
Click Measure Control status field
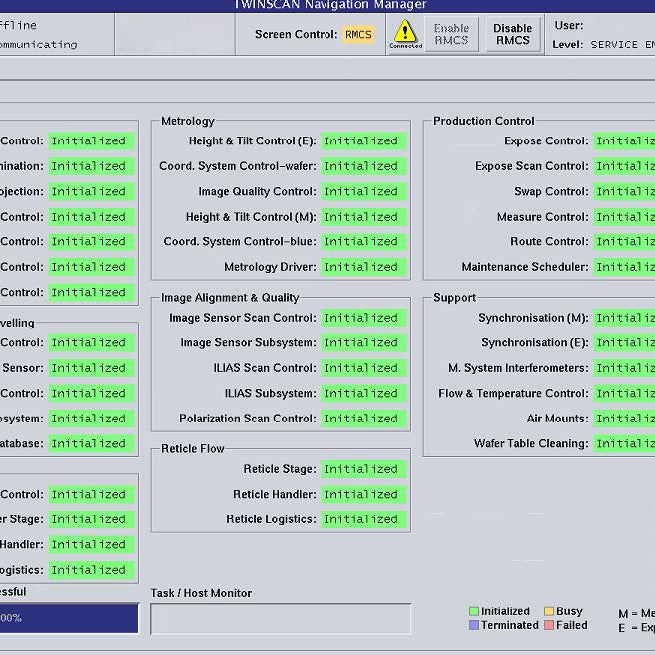(624, 217)
